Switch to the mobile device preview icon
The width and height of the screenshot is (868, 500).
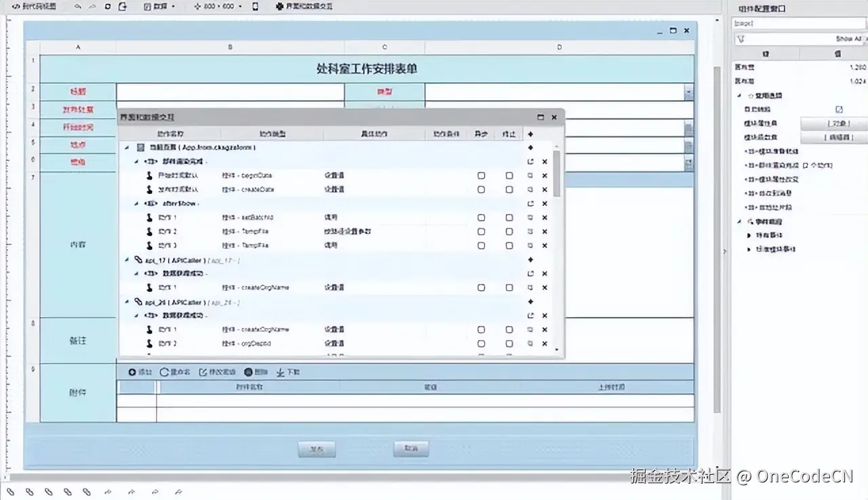[x=255, y=7]
